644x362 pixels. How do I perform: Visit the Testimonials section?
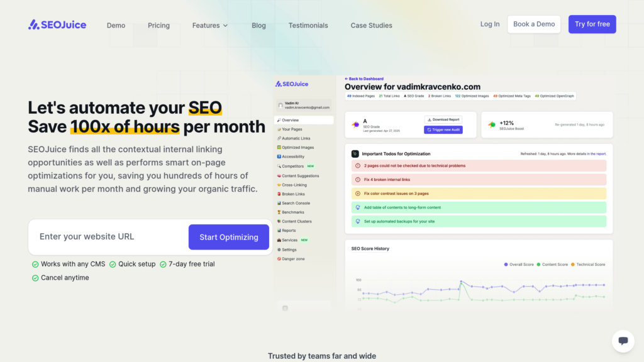(308, 25)
